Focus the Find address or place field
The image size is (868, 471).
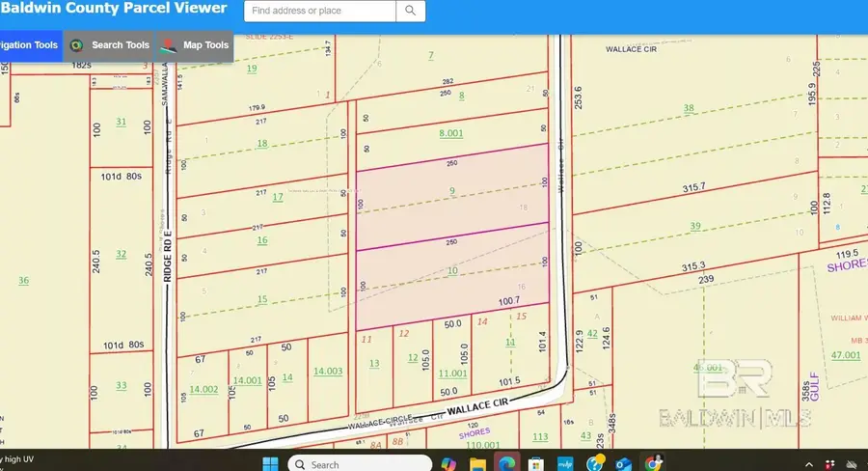pyautogui.click(x=320, y=11)
